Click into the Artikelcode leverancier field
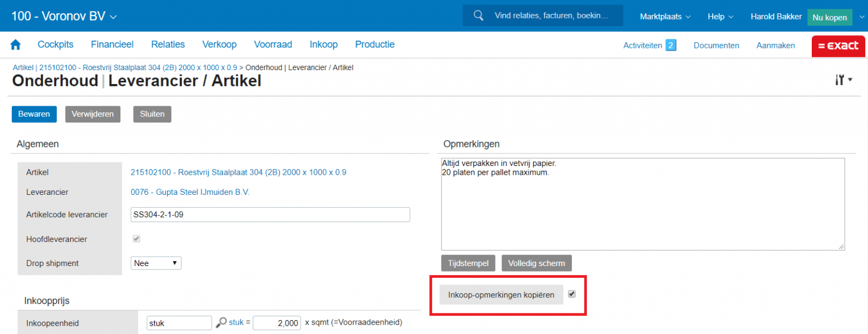The image size is (868, 334). [x=270, y=215]
